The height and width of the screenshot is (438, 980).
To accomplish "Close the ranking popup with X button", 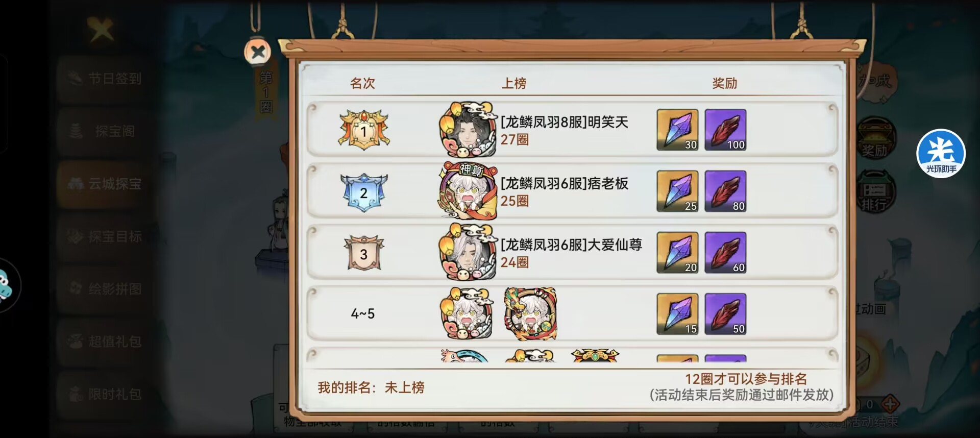I will [x=258, y=52].
